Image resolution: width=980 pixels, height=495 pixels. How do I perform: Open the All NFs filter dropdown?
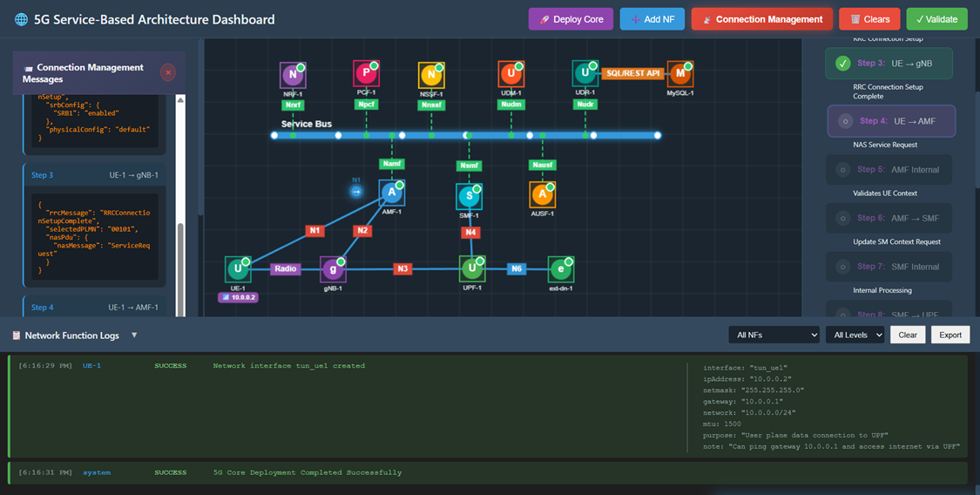point(774,335)
